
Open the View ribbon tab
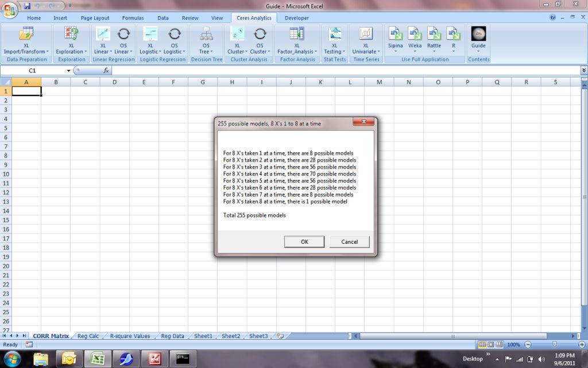(x=216, y=18)
